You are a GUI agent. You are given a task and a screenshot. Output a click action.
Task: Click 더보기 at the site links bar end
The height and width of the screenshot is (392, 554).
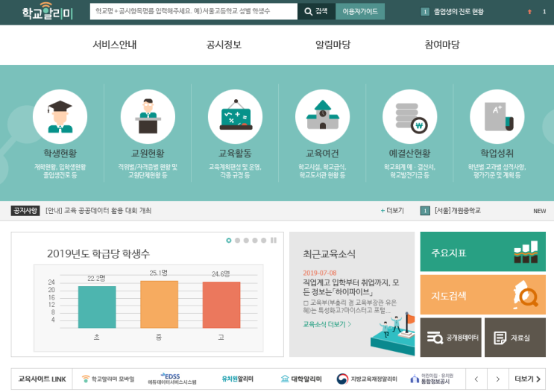(527, 379)
